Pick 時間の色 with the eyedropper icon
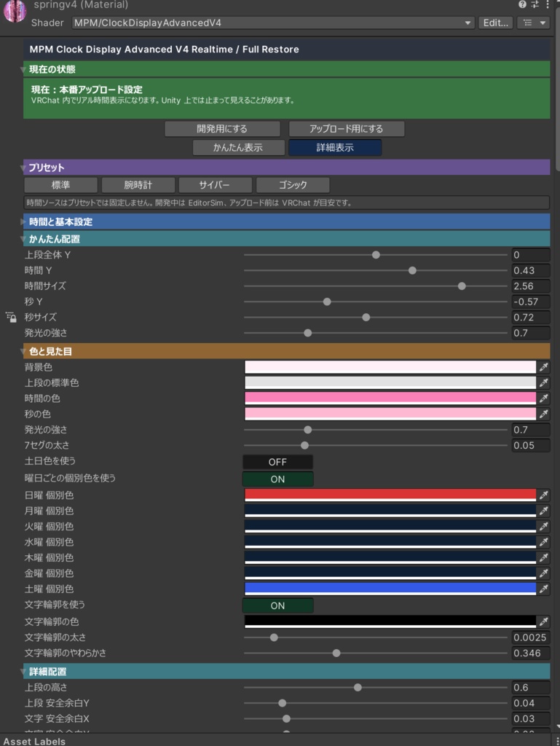560x746 pixels. pyautogui.click(x=544, y=398)
